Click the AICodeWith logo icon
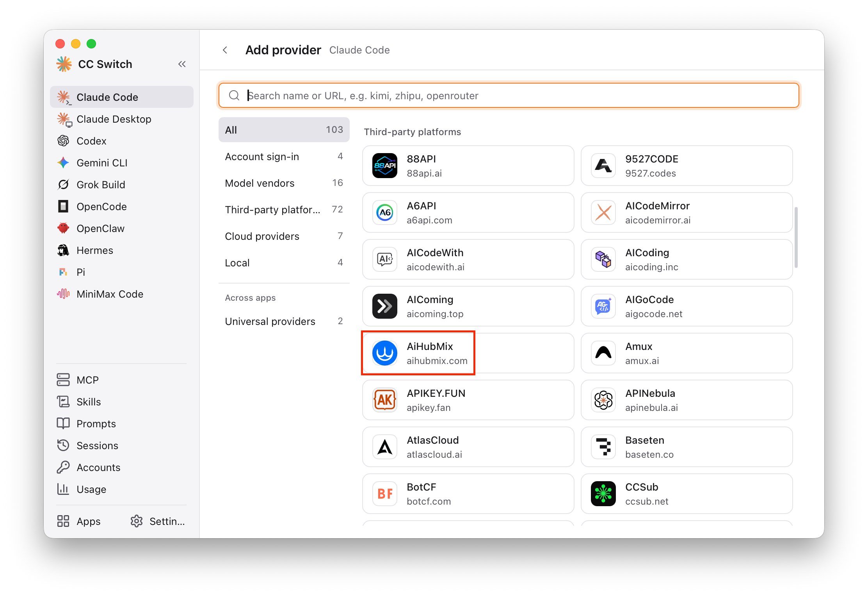This screenshot has height=596, width=868. tap(385, 259)
